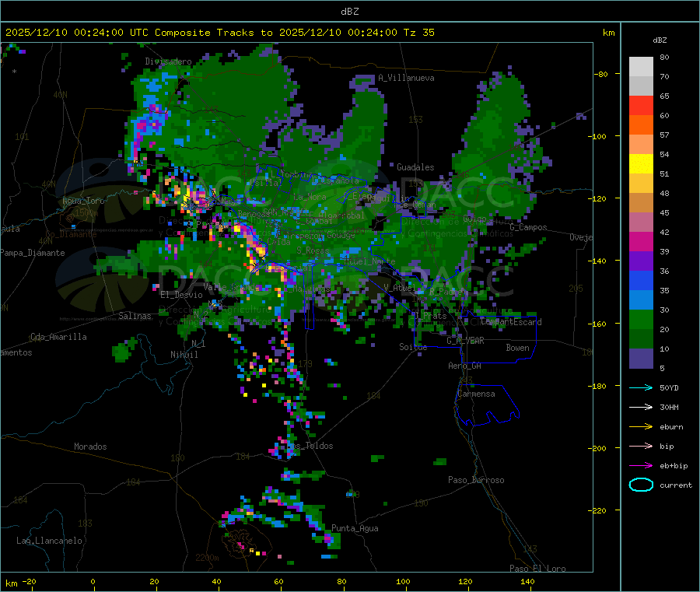Click the Divisadero map label

pyautogui.click(x=168, y=61)
